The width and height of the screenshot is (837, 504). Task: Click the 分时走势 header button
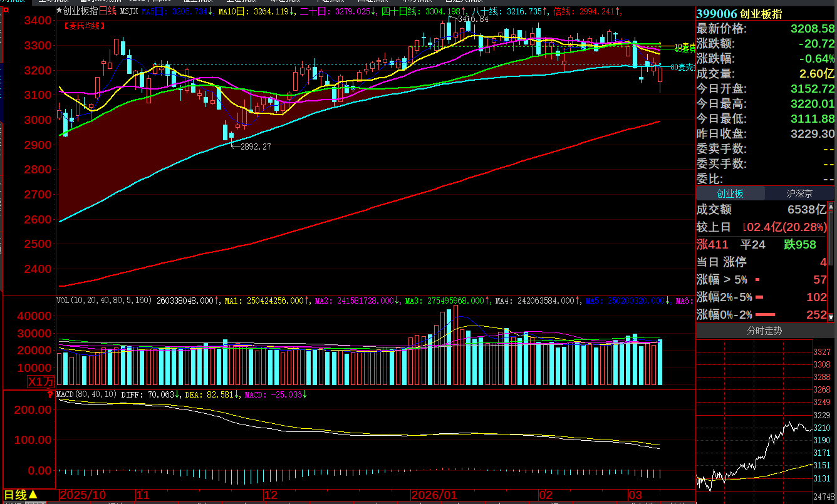point(764,331)
